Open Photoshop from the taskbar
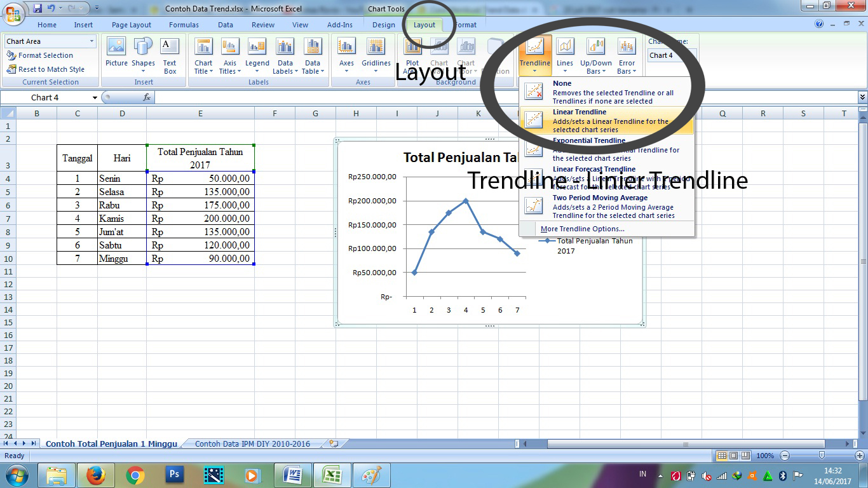 pyautogui.click(x=173, y=475)
